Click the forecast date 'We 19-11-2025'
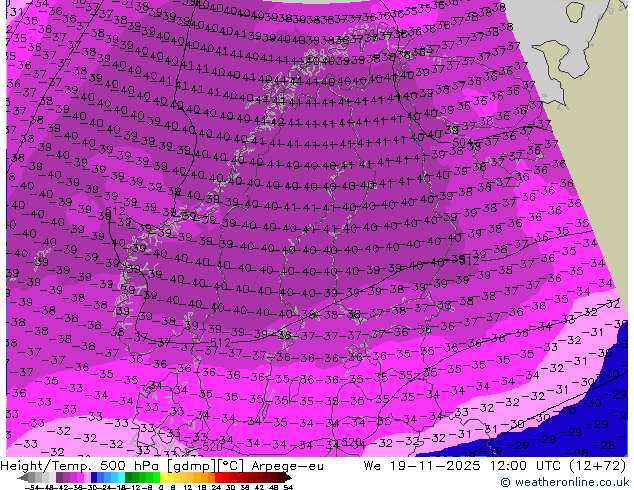Image resolution: width=634 pixels, height=490 pixels. [x=422, y=466]
